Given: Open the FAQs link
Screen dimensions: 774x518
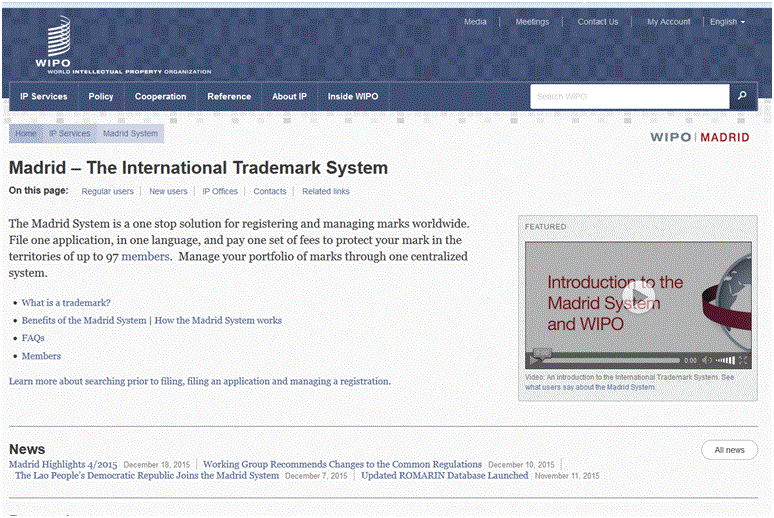Looking at the screenshot, I should 33,338.
